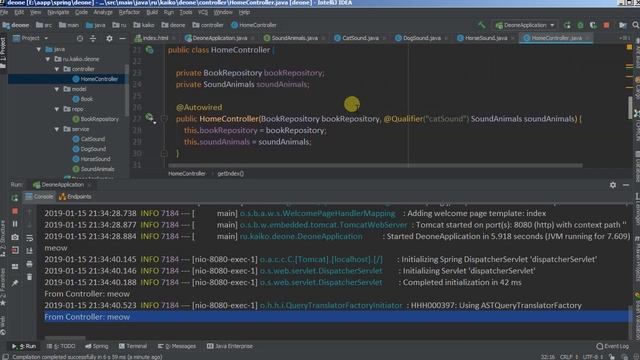The image size is (640, 360).
Task: Click the Build project hammer icon
Action: coord(482,25)
